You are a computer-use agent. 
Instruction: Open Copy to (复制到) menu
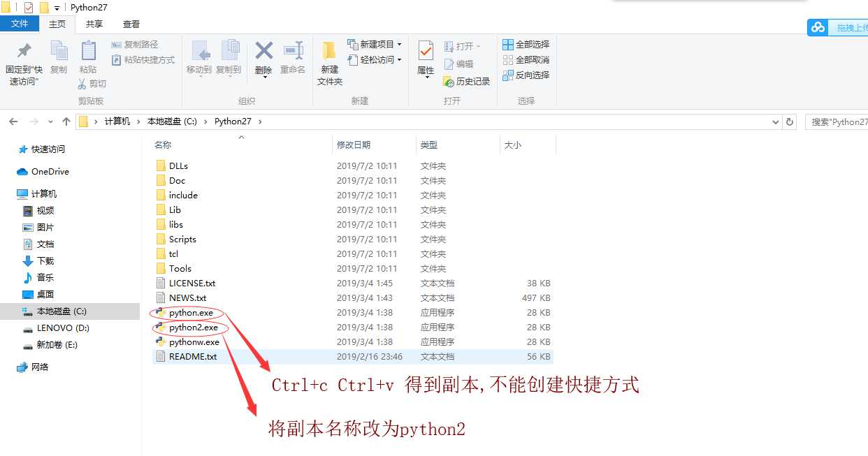point(229,58)
